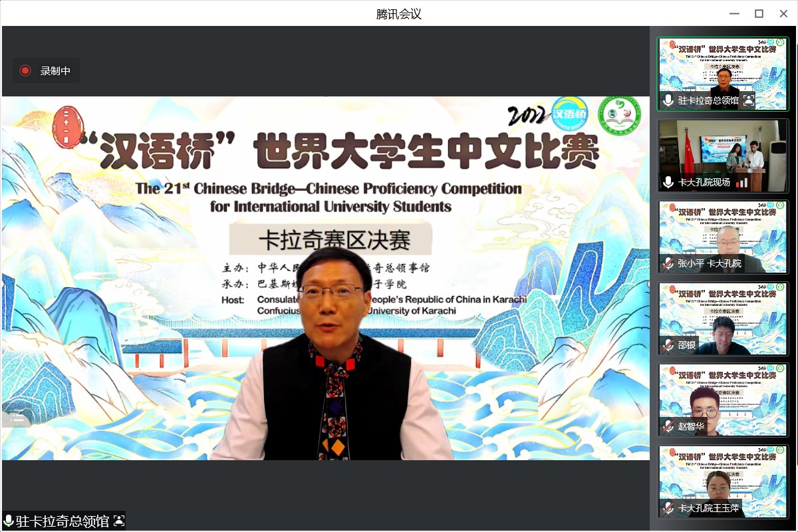Click the name label 卡大孔院现场
Viewport: 798px width, 532px height.
pyautogui.click(x=704, y=182)
